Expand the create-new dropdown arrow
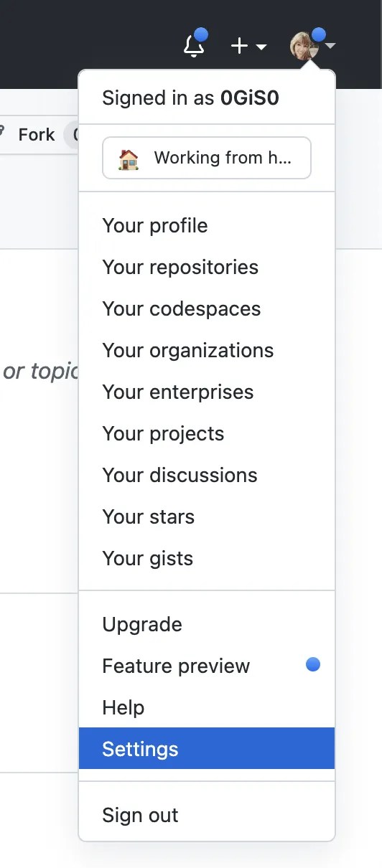The width and height of the screenshot is (382, 868). coord(261,47)
